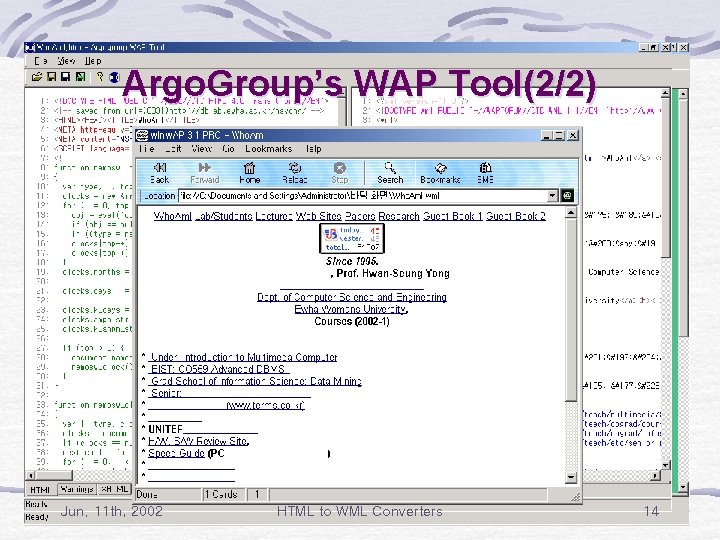Click the blue globe icon in WAP Tool toolbar
Screen dimensions: 720x540
114,77
